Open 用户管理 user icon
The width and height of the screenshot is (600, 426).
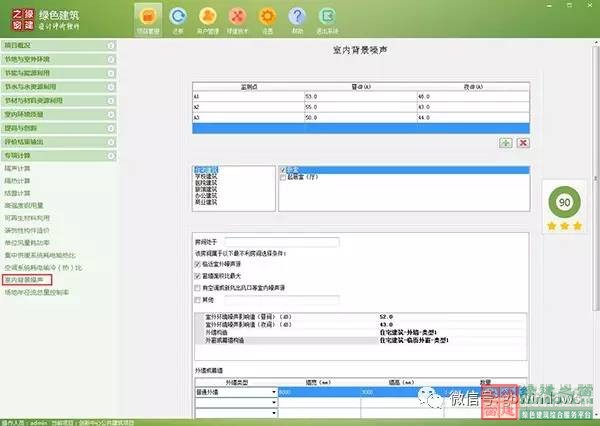pyautogui.click(x=208, y=19)
